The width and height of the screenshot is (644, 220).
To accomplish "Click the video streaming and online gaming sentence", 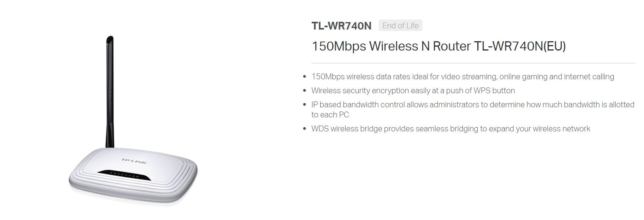I will pyautogui.click(x=462, y=77).
